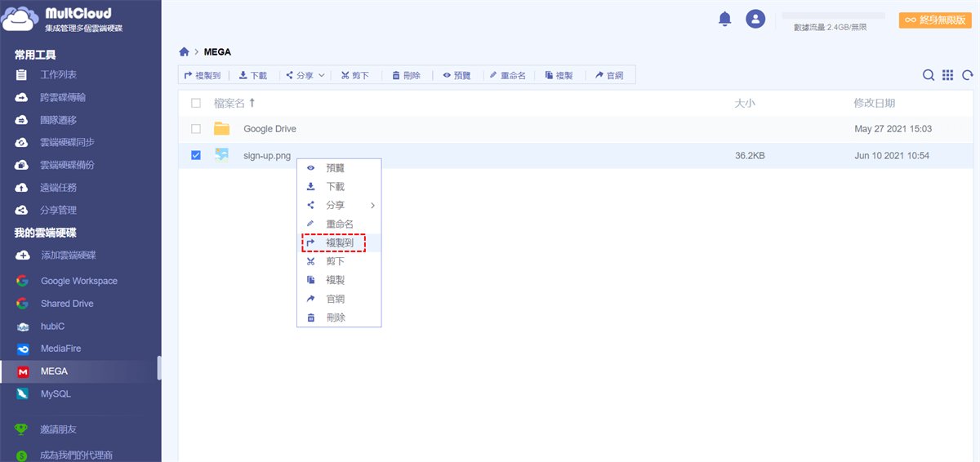The image size is (980, 462).
Task: Click 重命名 in the toolbar
Action: coord(507,75)
